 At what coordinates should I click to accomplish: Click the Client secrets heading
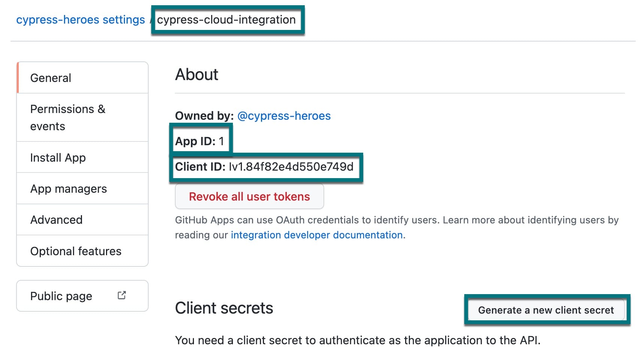pos(224,308)
